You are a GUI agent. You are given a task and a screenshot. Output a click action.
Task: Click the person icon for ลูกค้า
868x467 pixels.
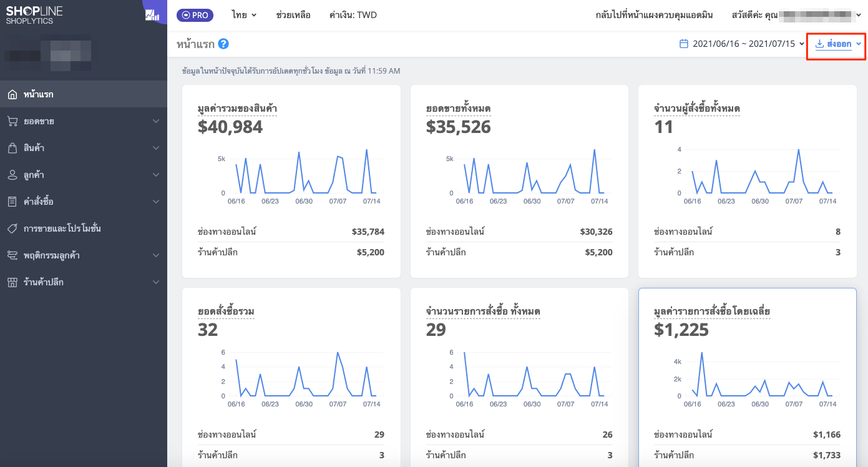(x=12, y=175)
